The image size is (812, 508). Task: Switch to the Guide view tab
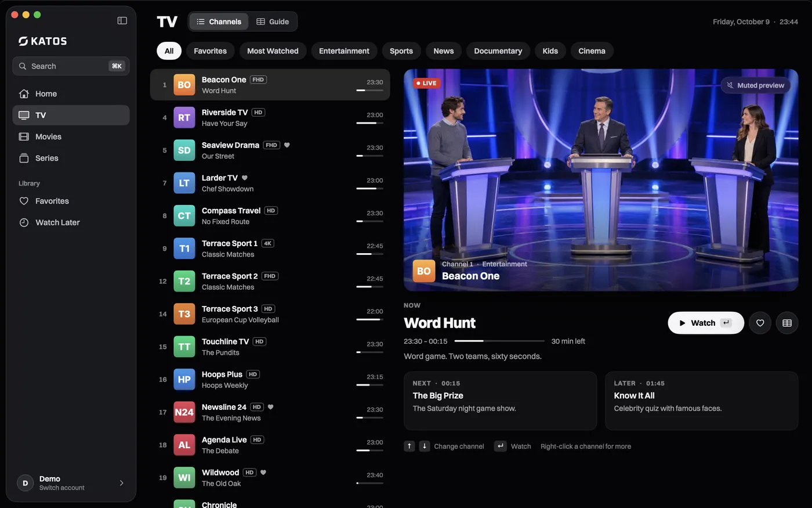pyautogui.click(x=273, y=21)
